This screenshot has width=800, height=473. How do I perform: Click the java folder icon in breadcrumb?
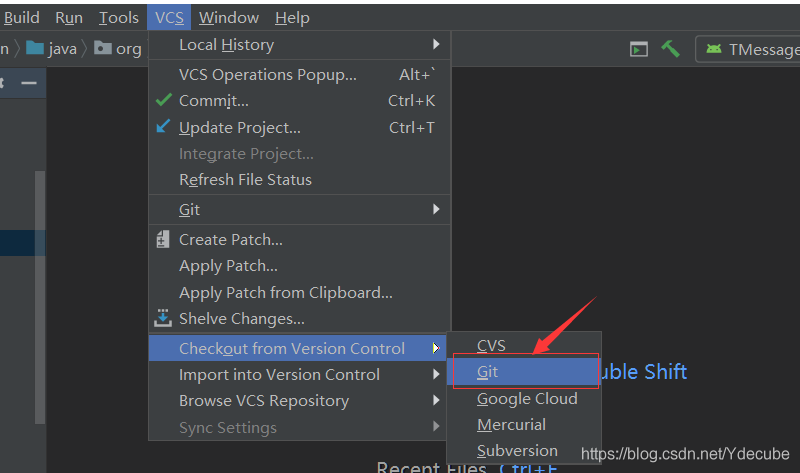point(35,48)
